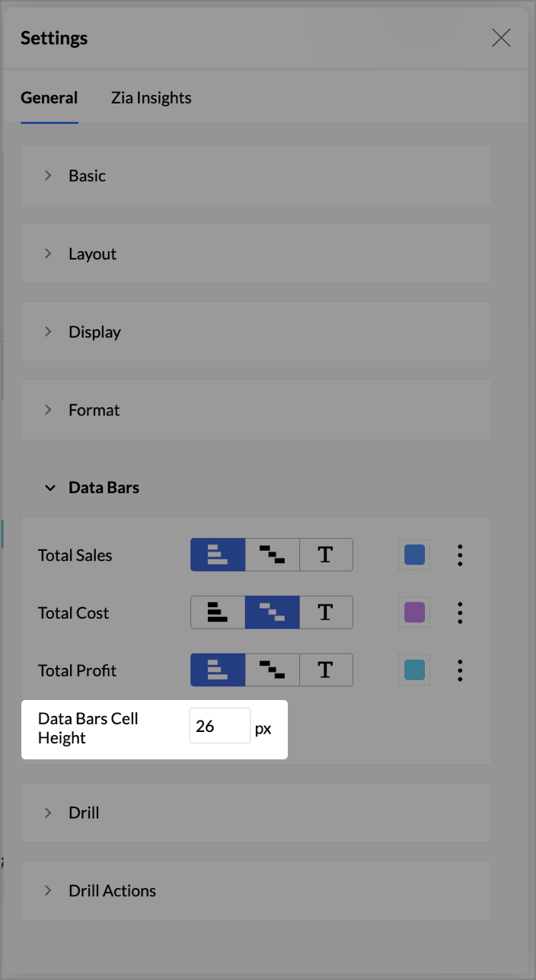Select bar style icon for Total Cost

[218, 612]
